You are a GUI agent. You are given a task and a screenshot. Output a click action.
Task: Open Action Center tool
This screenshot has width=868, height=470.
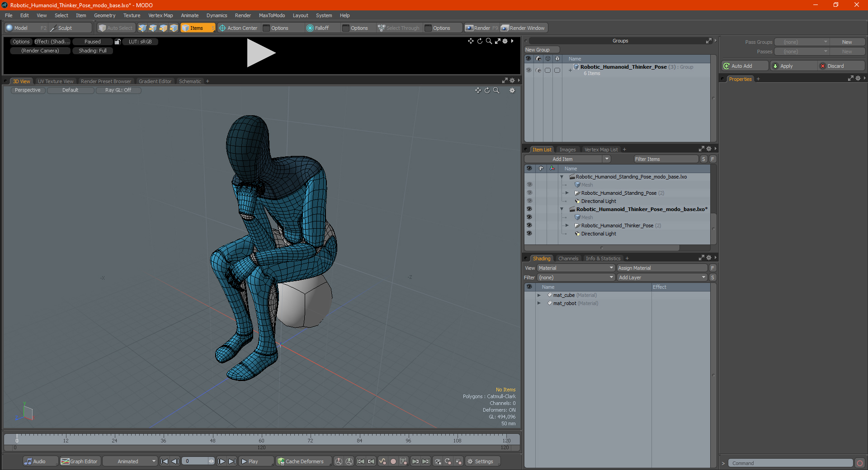point(238,28)
